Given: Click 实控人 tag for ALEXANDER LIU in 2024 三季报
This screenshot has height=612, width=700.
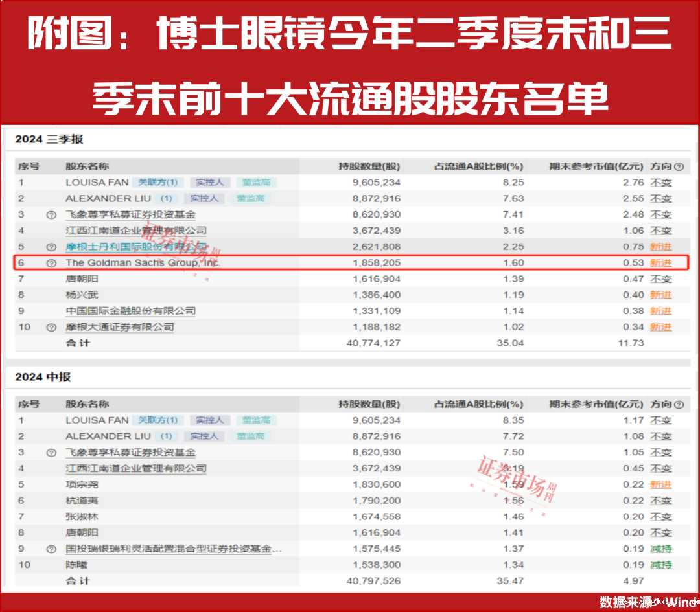Looking at the screenshot, I should (x=204, y=199).
